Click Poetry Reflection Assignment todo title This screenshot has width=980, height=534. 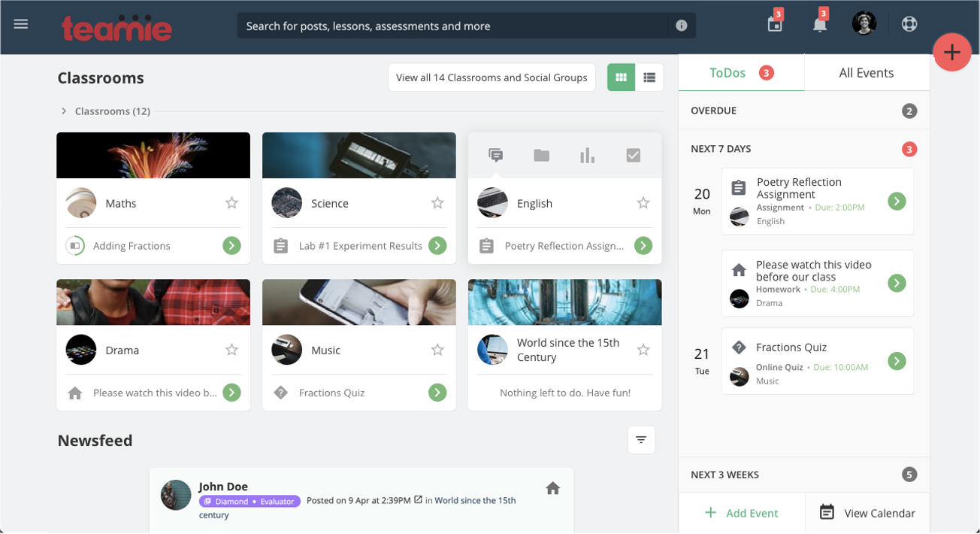coord(799,188)
